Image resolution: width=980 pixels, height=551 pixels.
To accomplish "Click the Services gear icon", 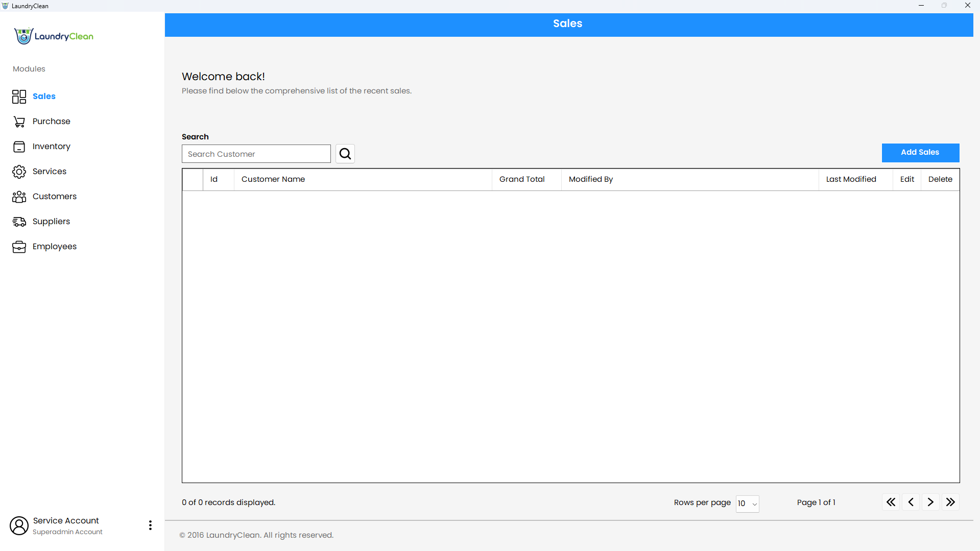I will click(19, 172).
